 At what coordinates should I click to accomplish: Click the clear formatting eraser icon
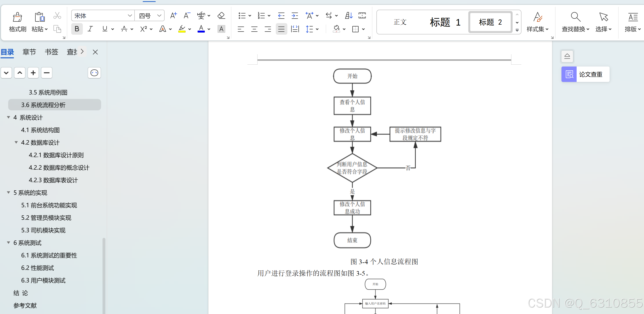[x=221, y=15]
